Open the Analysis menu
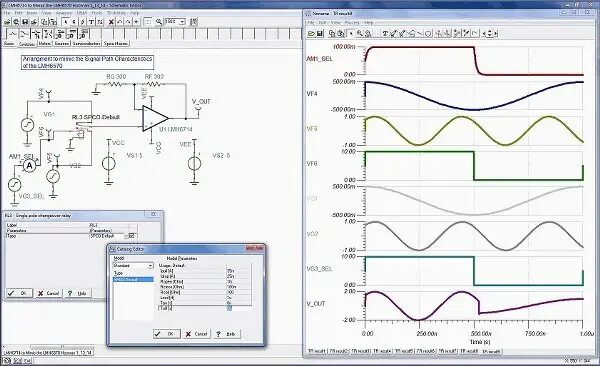 [x=64, y=13]
